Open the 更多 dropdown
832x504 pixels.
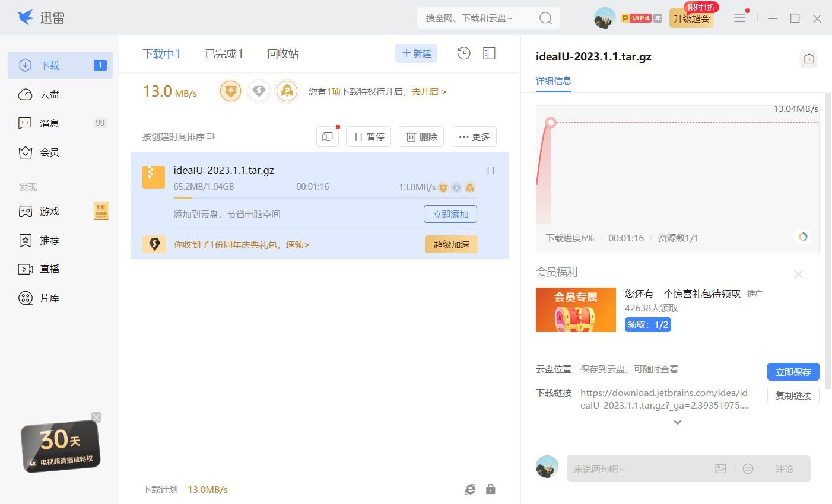click(x=474, y=136)
